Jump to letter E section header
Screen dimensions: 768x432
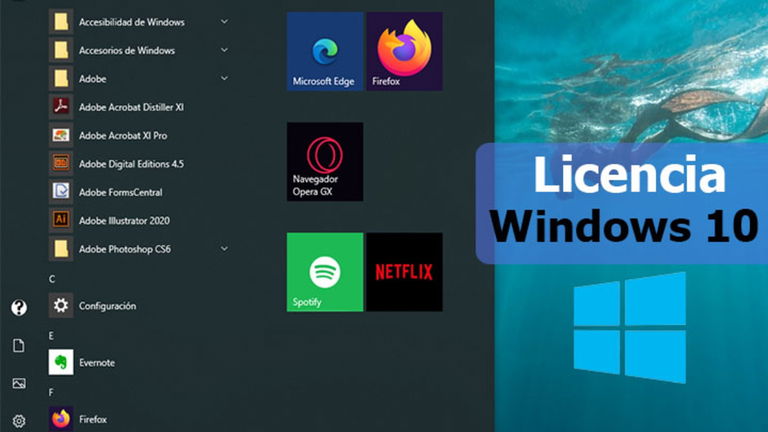point(51,336)
